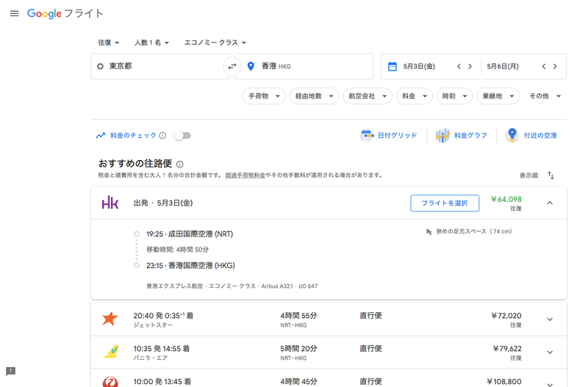Click 23:15 · 香港国際空港 (HKG) text
588x387 pixels.
(190, 266)
